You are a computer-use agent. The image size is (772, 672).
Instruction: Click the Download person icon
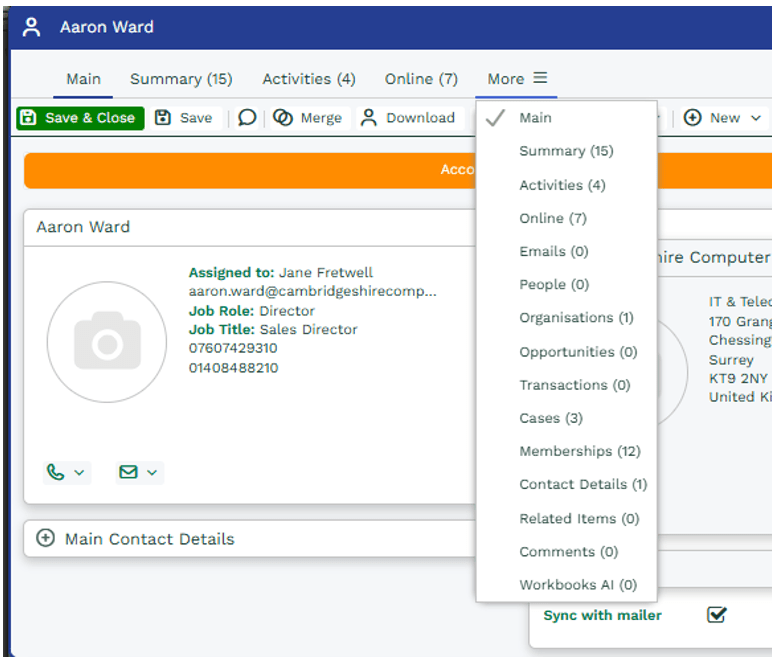coord(369,118)
